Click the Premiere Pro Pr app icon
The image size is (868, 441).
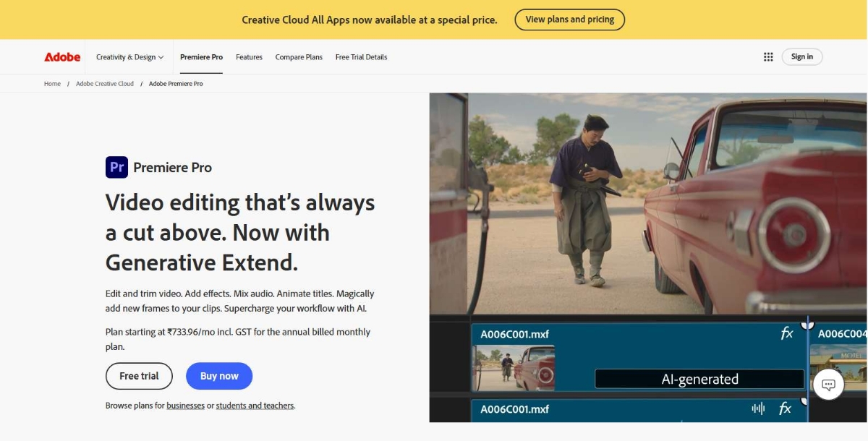coord(116,166)
